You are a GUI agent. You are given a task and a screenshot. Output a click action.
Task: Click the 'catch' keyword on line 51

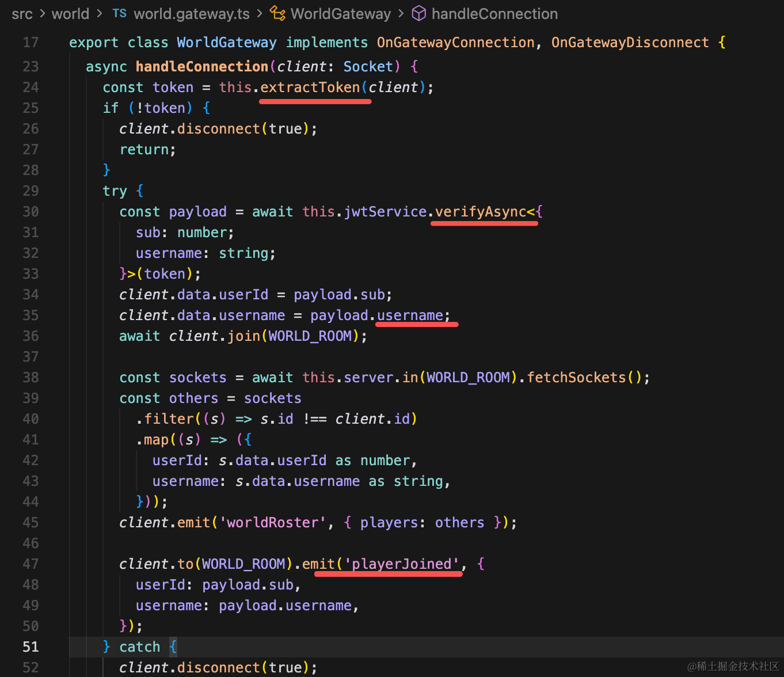point(140,647)
